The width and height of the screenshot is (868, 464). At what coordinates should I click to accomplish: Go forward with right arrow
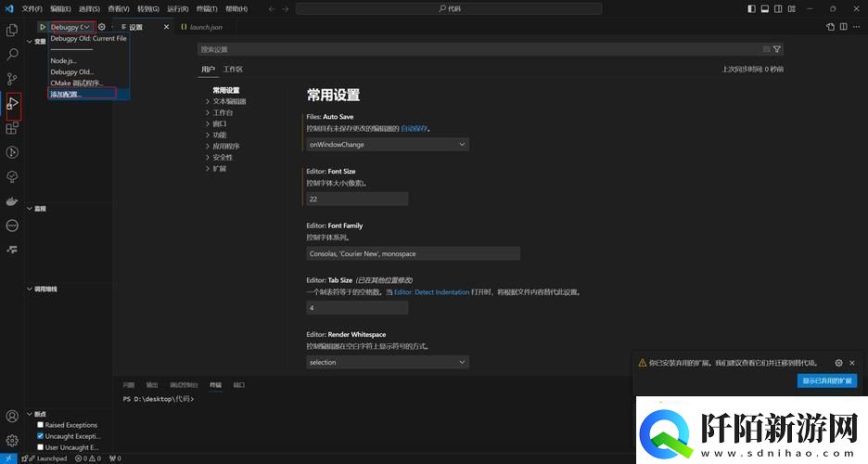pyautogui.click(x=285, y=9)
